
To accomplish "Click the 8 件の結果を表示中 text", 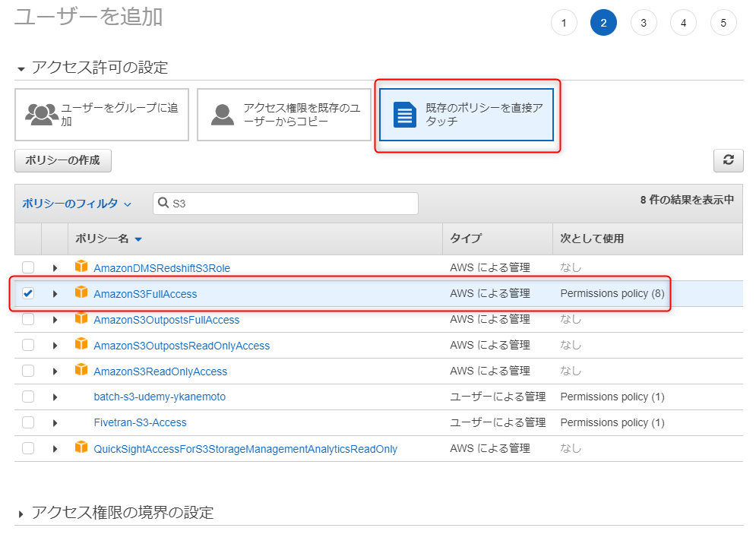I will point(687,200).
